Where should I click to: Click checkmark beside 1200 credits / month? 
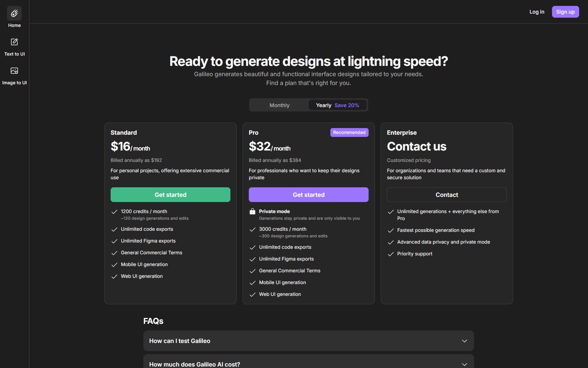[114, 212]
